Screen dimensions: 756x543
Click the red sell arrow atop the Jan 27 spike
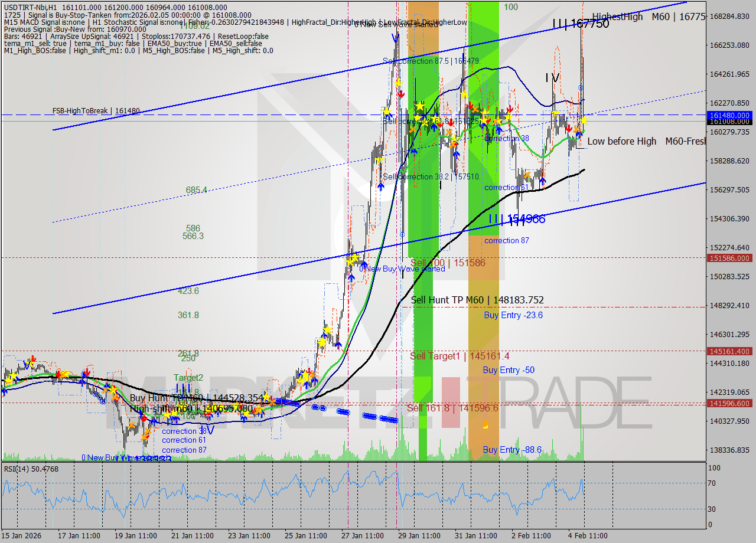pos(402,94)
